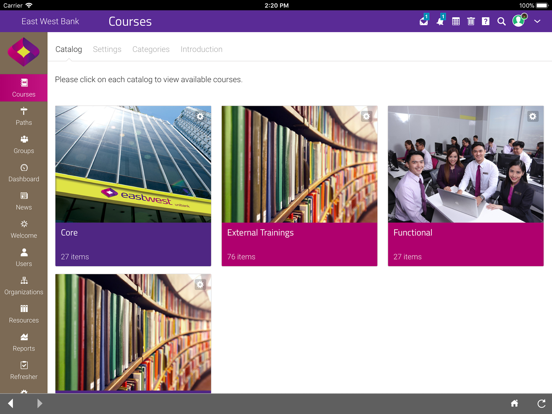552x414 pixels.
Task: Go to Paths in the sidebar
Action: click(24, 116)
